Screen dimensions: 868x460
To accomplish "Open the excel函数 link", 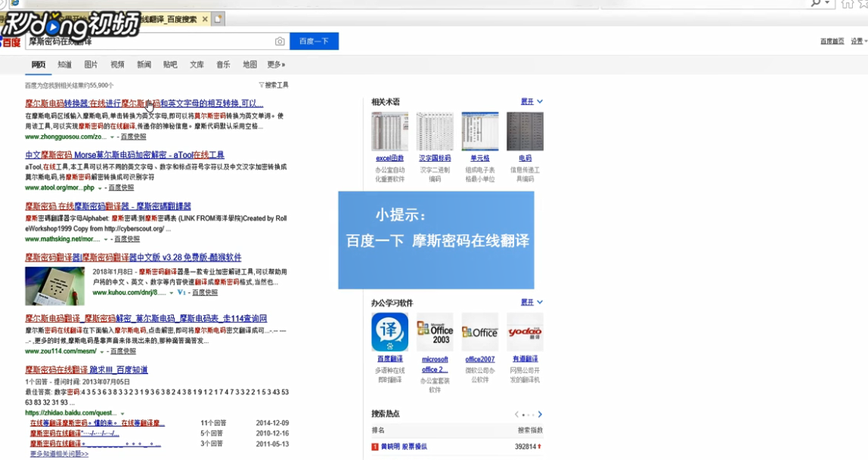I will click(x=389, y=158).
